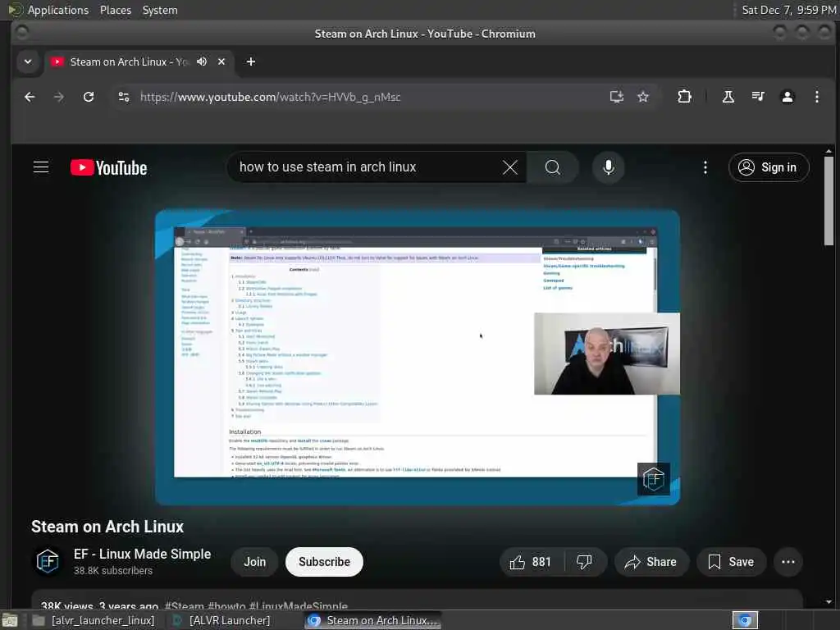
Task: Click the scrollbar down arrow
Action: [829, 602]
